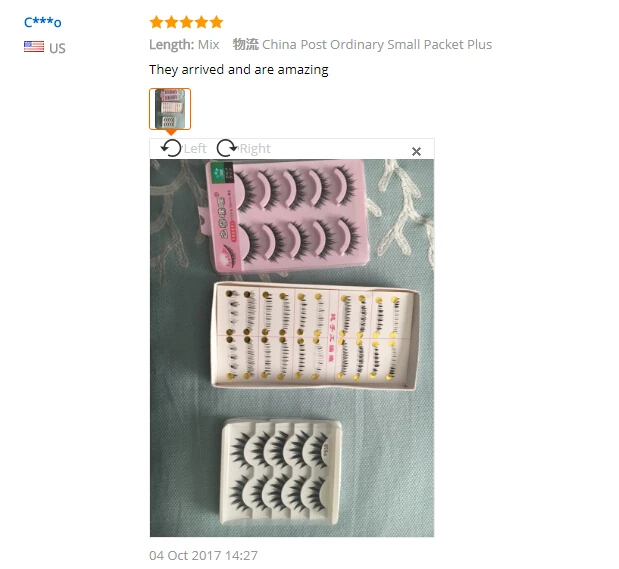This screenshot has width=619, height=569.
Task: Click the review text They arrived and are amazing
Action: (x=238, y=70)
